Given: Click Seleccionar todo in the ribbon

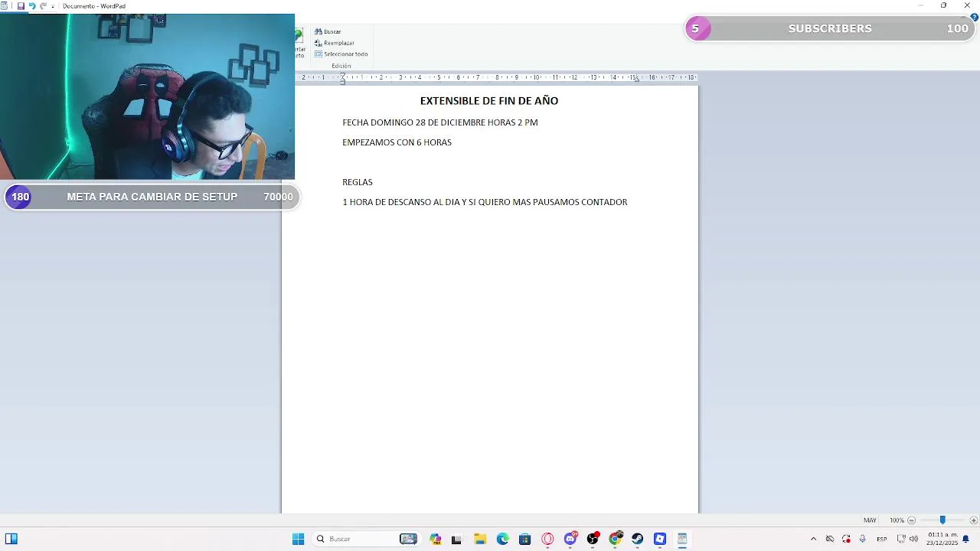Looking at the screenshot, I should pyautogui.click(x=341, y=54).
